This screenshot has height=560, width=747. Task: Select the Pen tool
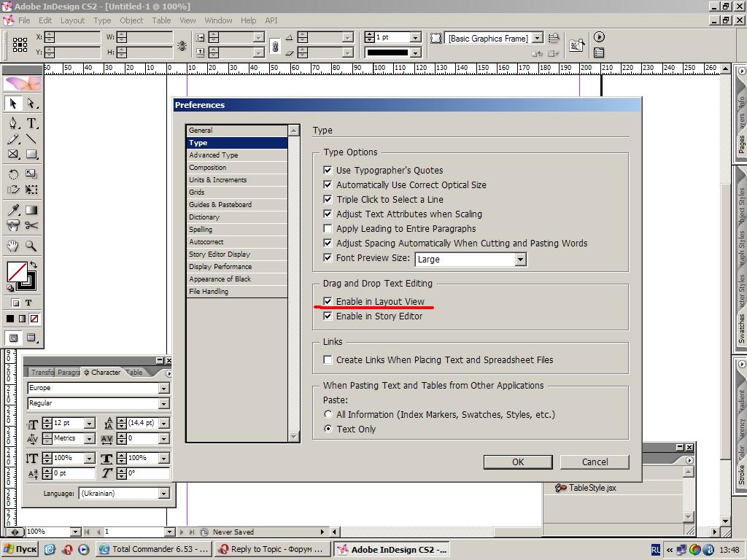tap(13, 123)
